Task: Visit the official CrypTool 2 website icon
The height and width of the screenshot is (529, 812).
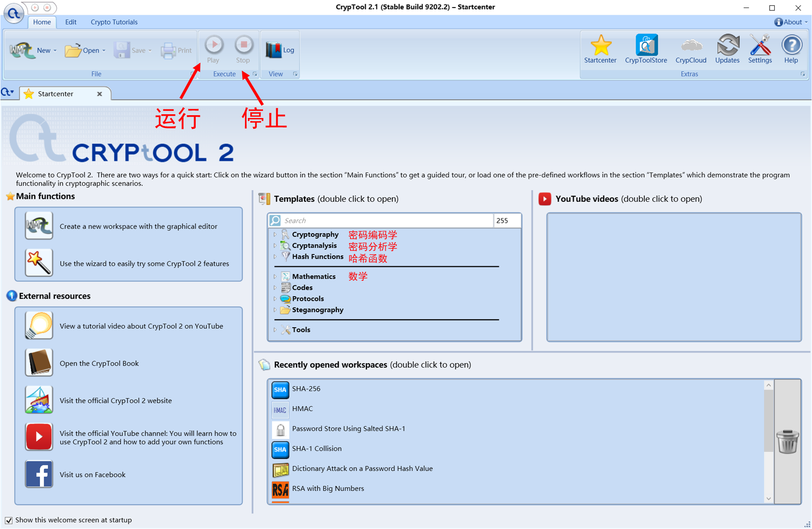Action: [39, 400]
